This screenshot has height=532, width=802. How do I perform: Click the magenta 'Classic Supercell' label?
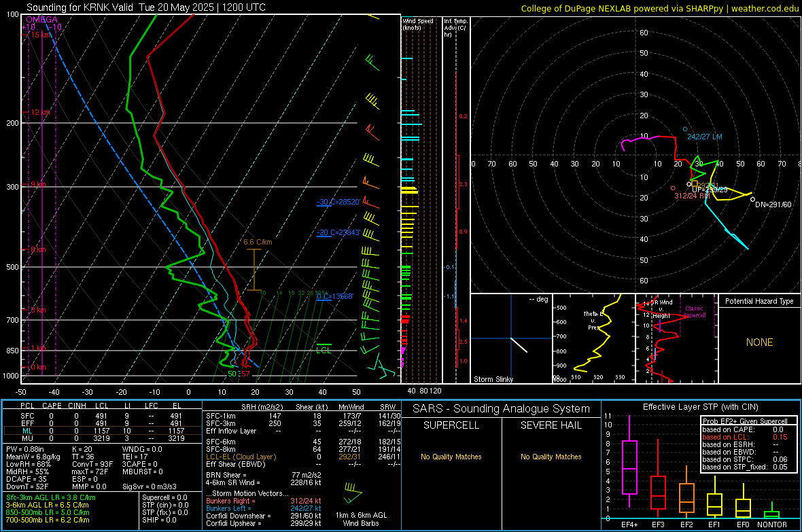click(x=694, y=312)
